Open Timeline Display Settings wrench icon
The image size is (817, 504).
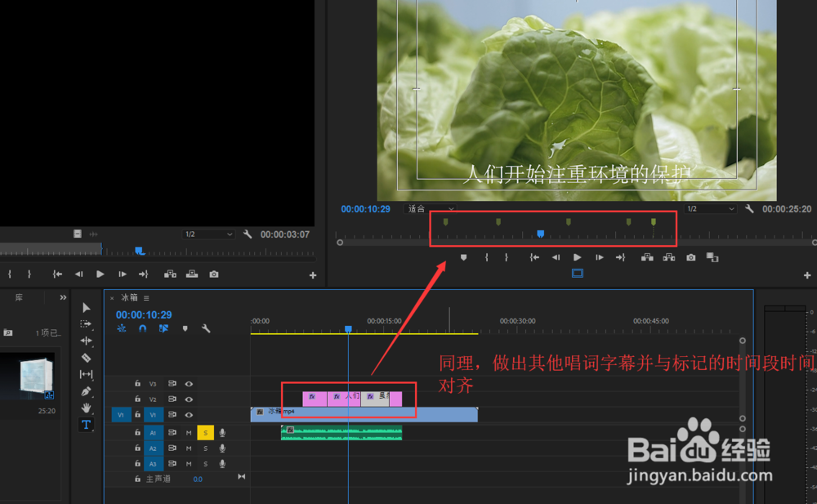pyautogui.click(x=206, y=328)
